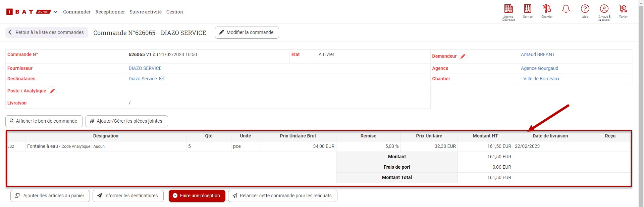Open the Agence Gourgaud selector icon
The height and width of the screenshot is (207, 644).
508,9
